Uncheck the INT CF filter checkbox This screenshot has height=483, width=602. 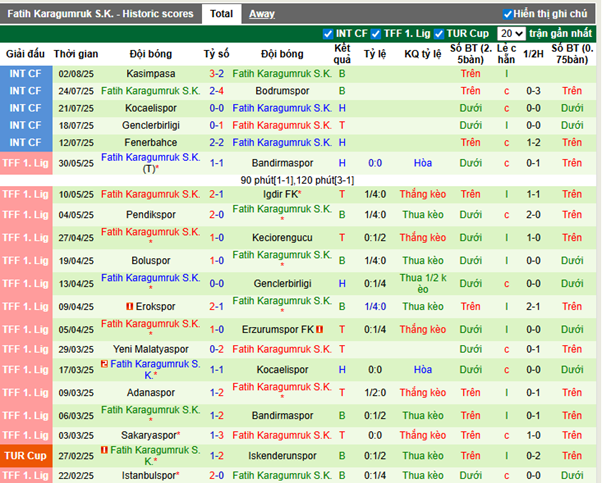[328, 34]
